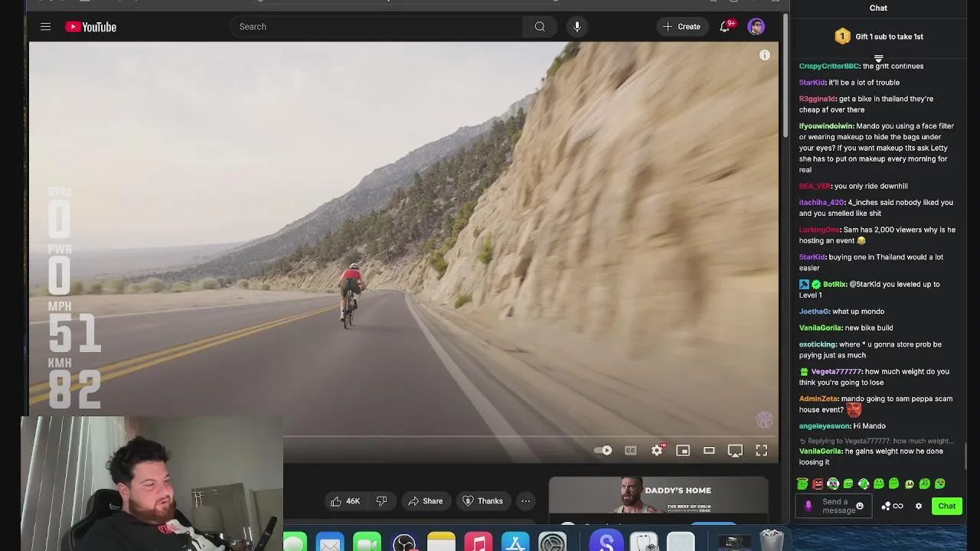The image size is (980, 551).
Task: Open OBS from the dock
Action: pyautogui.click(x=404, y=542)
